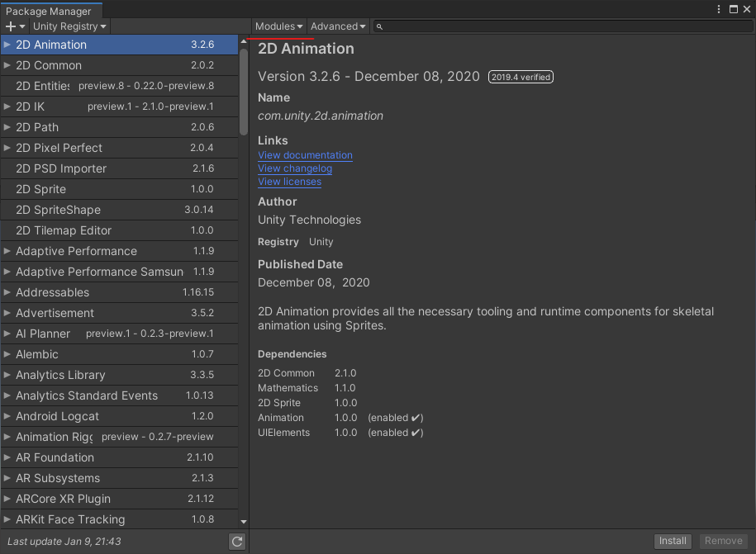756x554 pixels.
Task: Expand the 2D IK package versions
Action: coord(7,107)
